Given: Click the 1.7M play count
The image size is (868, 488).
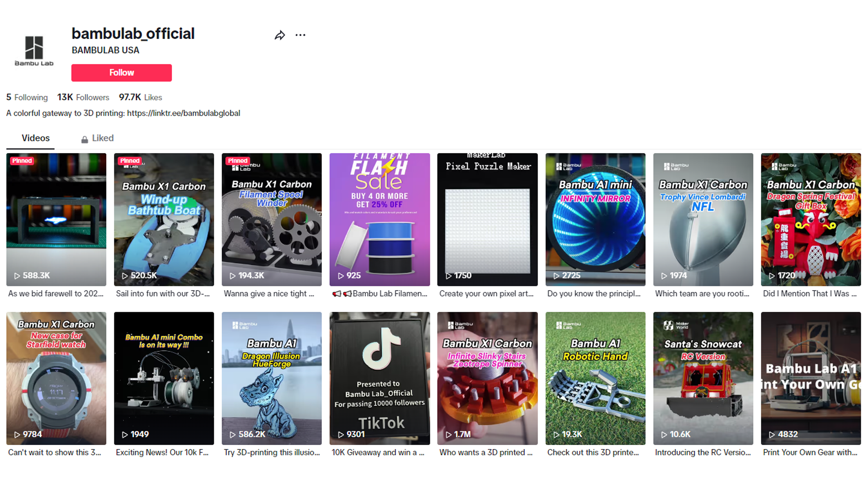Looking at the screenshot, I should (458, 434).
